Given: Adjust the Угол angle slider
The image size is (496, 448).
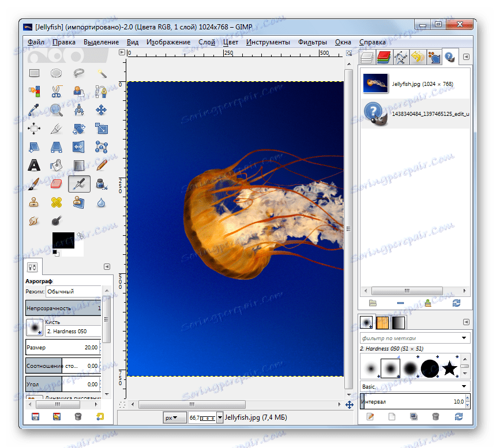Looking at the screenshot, I should [63, 384].
